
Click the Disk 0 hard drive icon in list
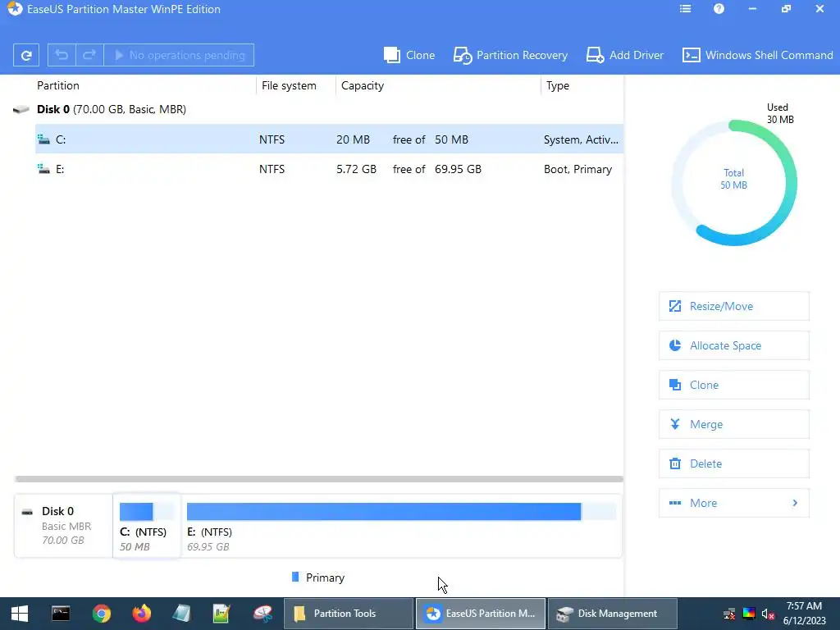[x=21, y=109]
